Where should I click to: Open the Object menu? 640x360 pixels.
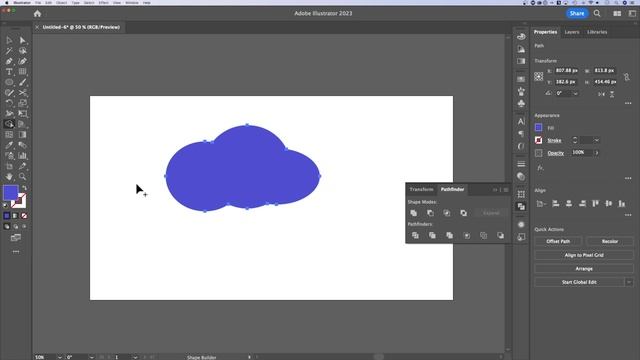coord(61,2)
